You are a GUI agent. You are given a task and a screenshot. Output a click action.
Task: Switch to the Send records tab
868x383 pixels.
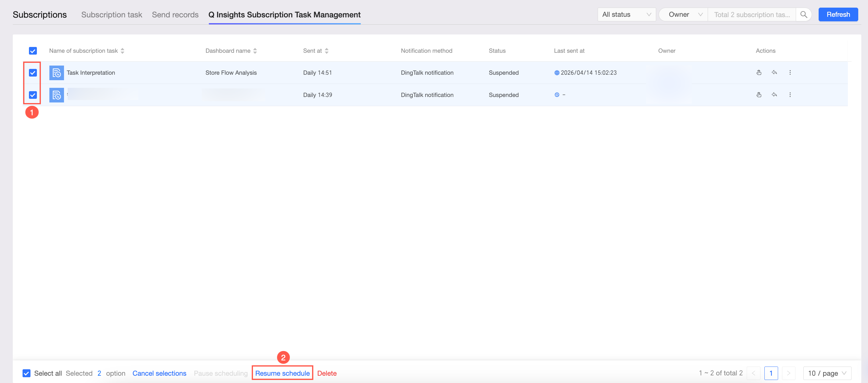click(175, 15)
